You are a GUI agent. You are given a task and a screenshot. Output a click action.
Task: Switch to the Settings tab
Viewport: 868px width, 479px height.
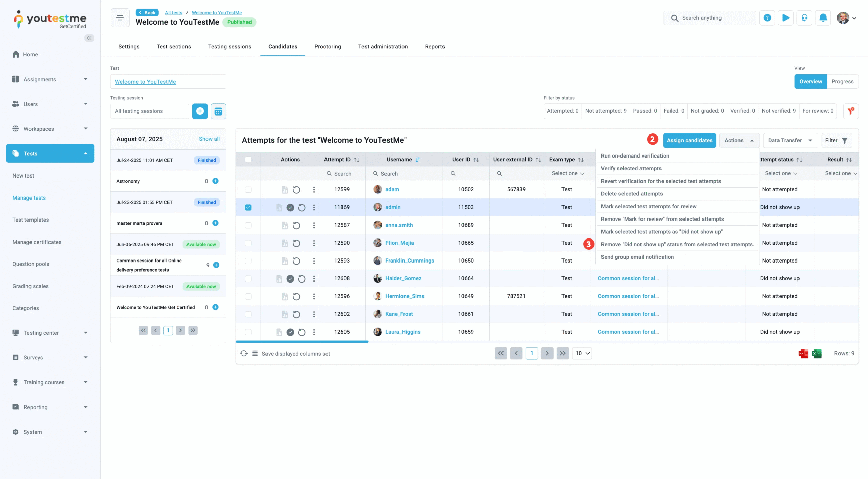[x=129, y=47]
